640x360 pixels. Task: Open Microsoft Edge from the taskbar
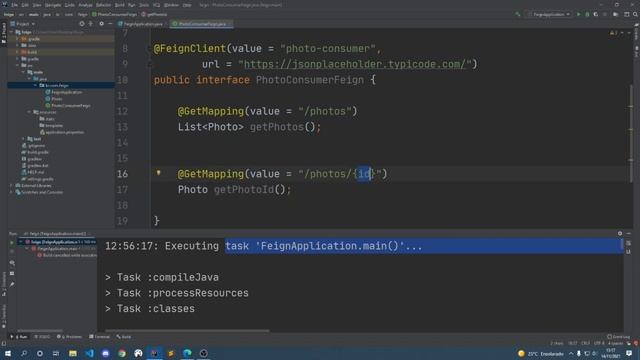coord(187,353)
